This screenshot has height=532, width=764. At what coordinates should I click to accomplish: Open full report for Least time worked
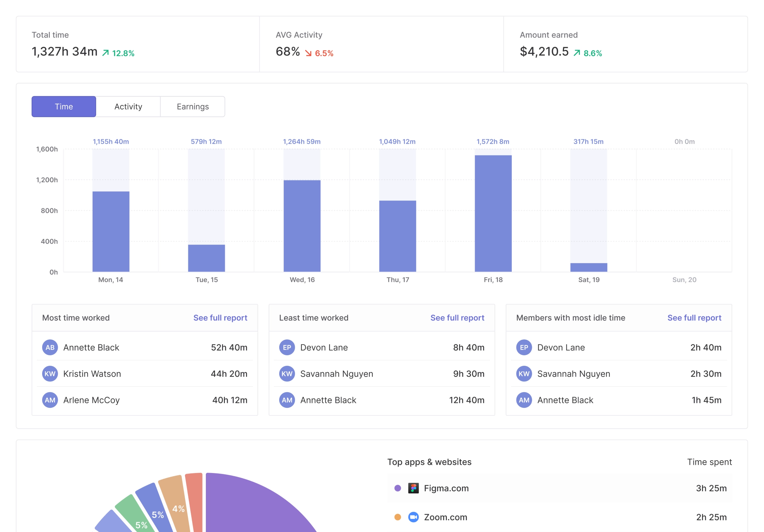coord(457,318)
